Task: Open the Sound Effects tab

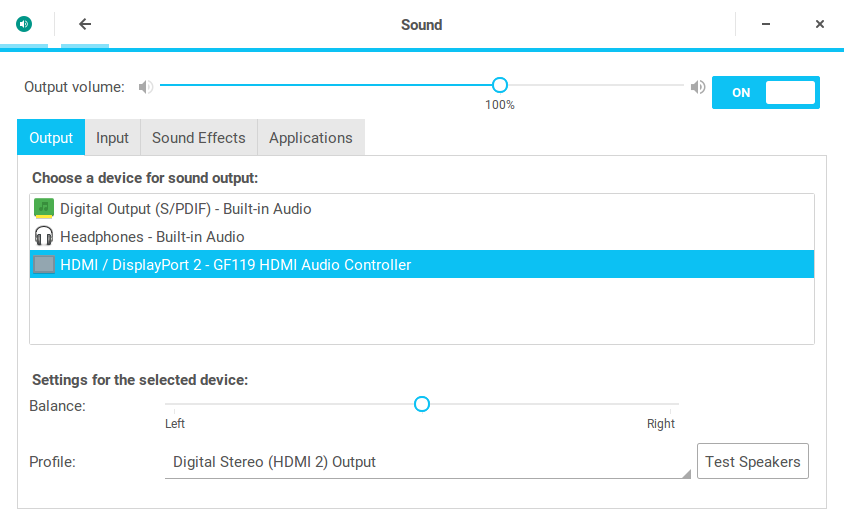Action: (198, 138)
